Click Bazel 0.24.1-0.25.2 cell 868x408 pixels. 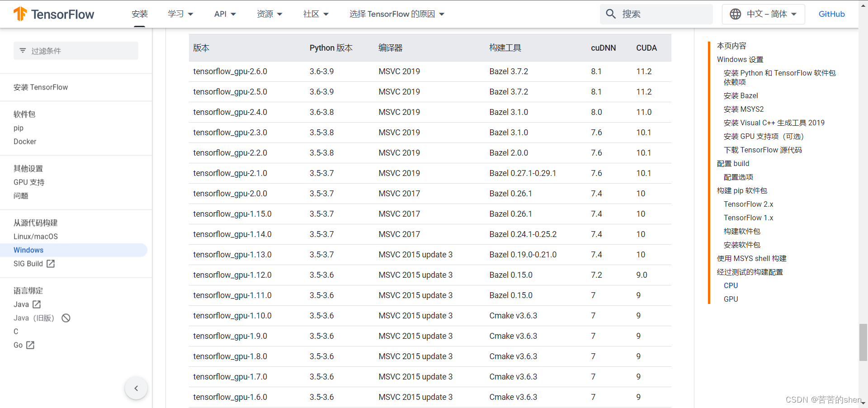coord(523,234)
